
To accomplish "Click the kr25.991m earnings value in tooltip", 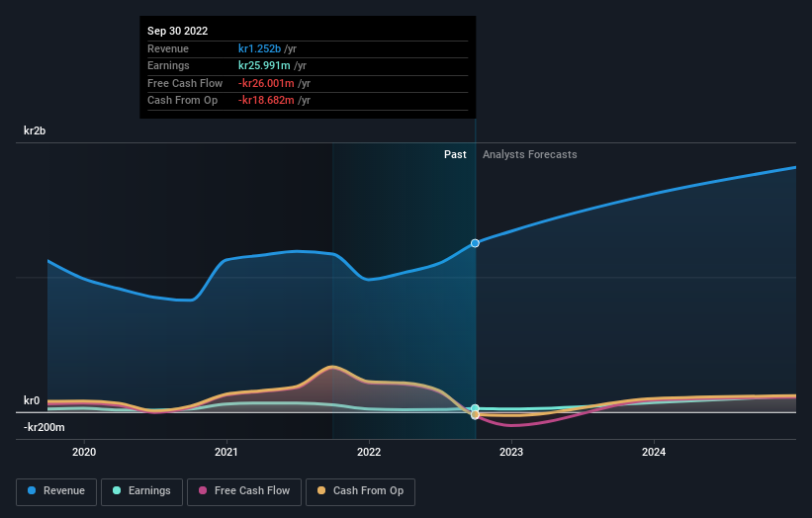I will pos(264,65).
